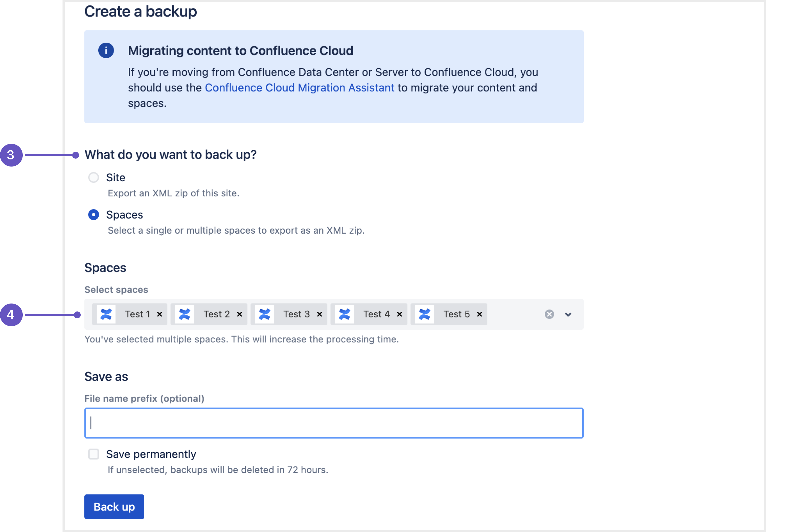Click the 'What do you want to back up?' heading

[x=171, y=155]
